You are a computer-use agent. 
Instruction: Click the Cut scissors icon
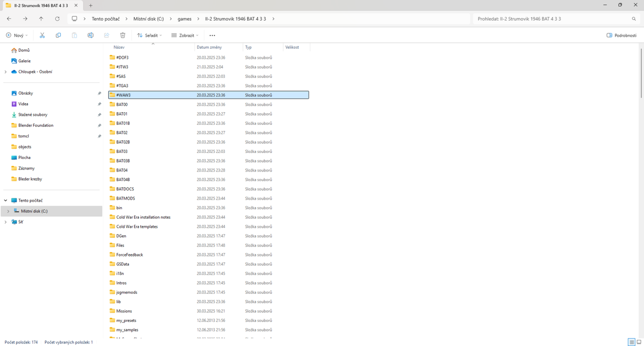coord(42,35)
